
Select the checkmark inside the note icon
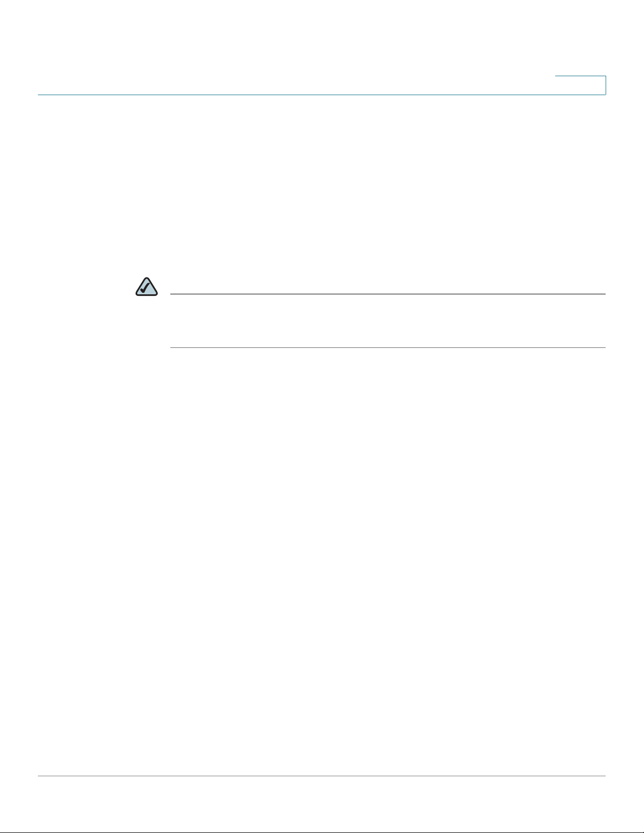tap(147, 288)
